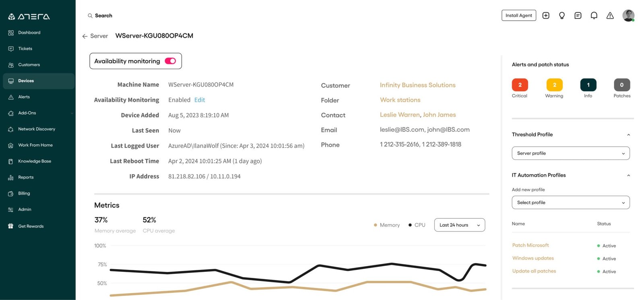Open Get Rewards in sidebar
Image resolution: width=644 pixels, height=300 pixels.
(x=39, y=226)
